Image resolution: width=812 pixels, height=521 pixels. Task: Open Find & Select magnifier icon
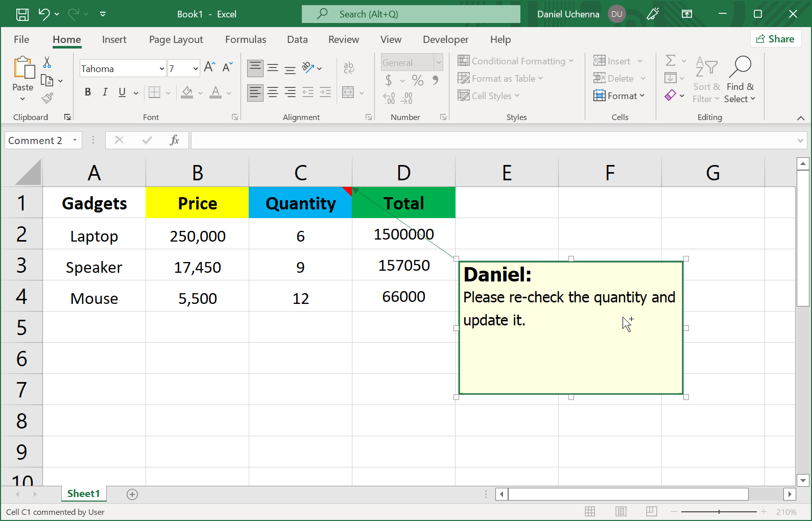739,68
